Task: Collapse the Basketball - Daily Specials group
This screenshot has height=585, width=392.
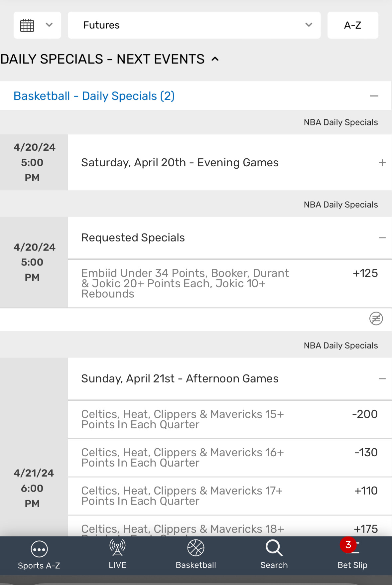Action: pyautogui.click(x=374, y=96)
